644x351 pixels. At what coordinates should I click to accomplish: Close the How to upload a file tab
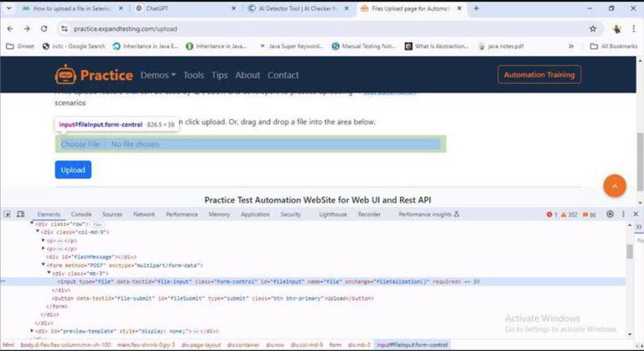121,8
